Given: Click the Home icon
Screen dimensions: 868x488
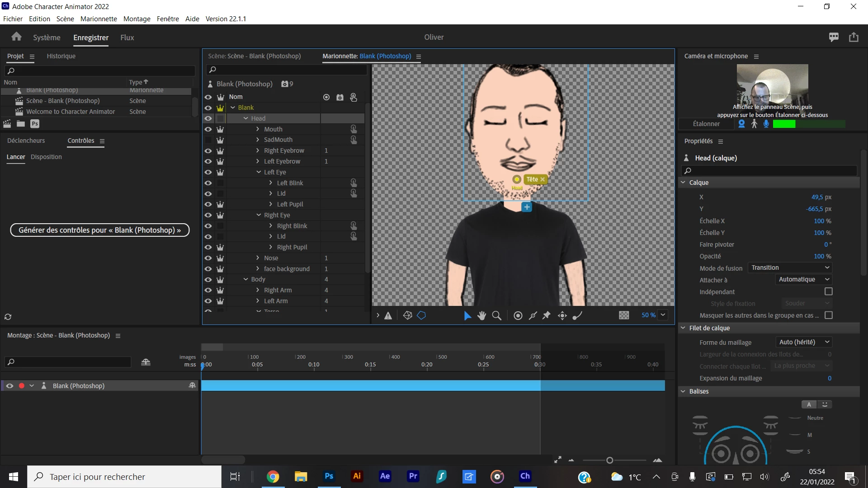Looking at the screenshot, I should point(17,37).
